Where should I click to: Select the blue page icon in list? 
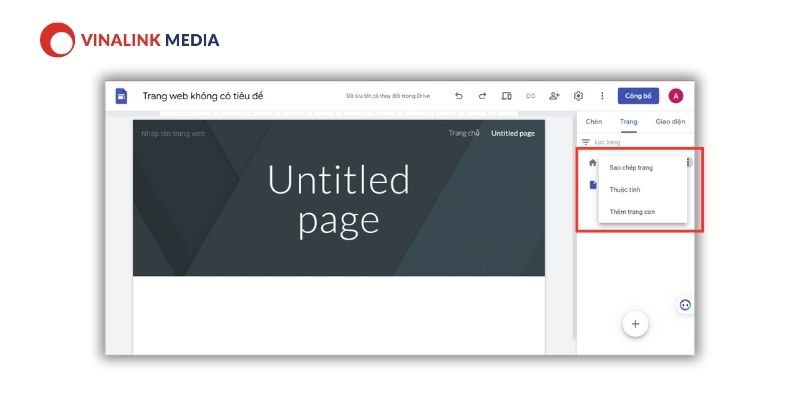pyautogui.click(x=593, y=185)
